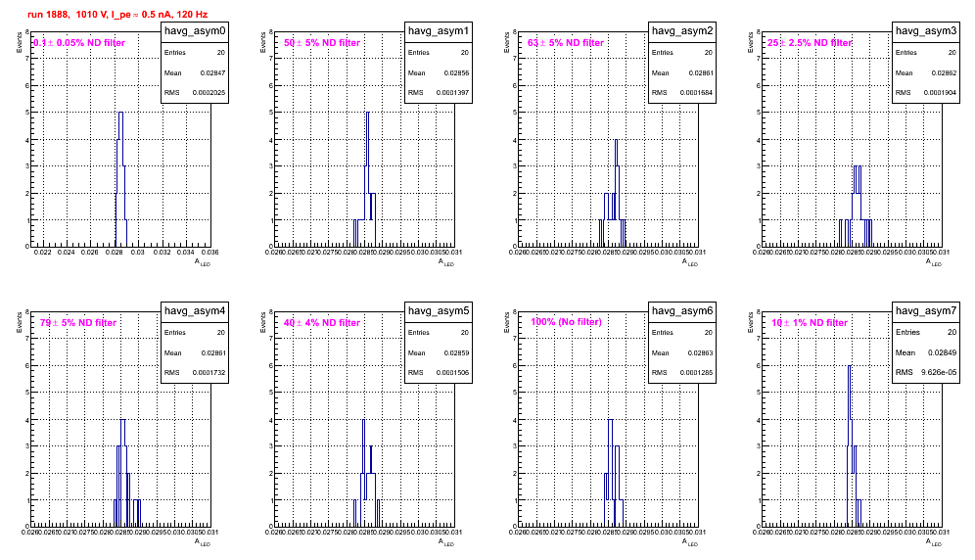Click the Entries row in havg_asym6 stats

point(682,333)
